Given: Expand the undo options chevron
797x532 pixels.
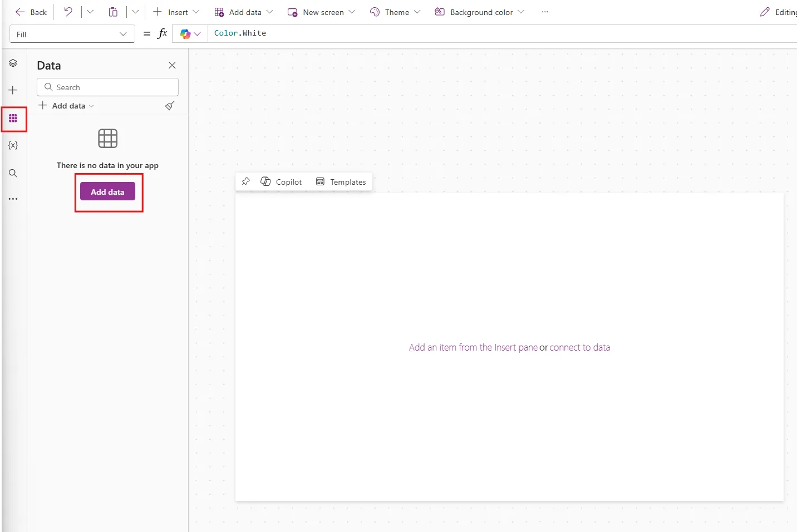Looking at the screenshot, I should click(90, 12).
